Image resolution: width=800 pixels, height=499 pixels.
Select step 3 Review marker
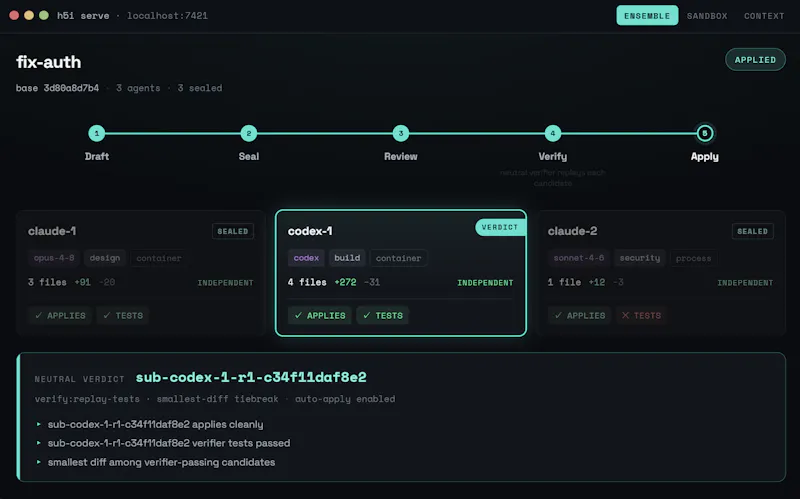pos(401,133)
